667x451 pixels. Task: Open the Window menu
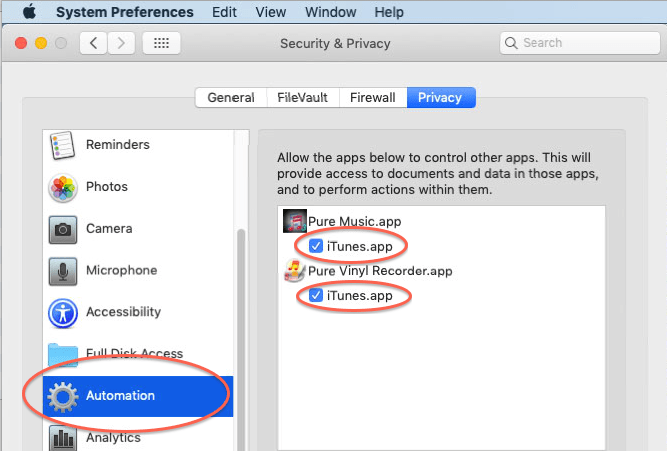click(x=331, y=12)
